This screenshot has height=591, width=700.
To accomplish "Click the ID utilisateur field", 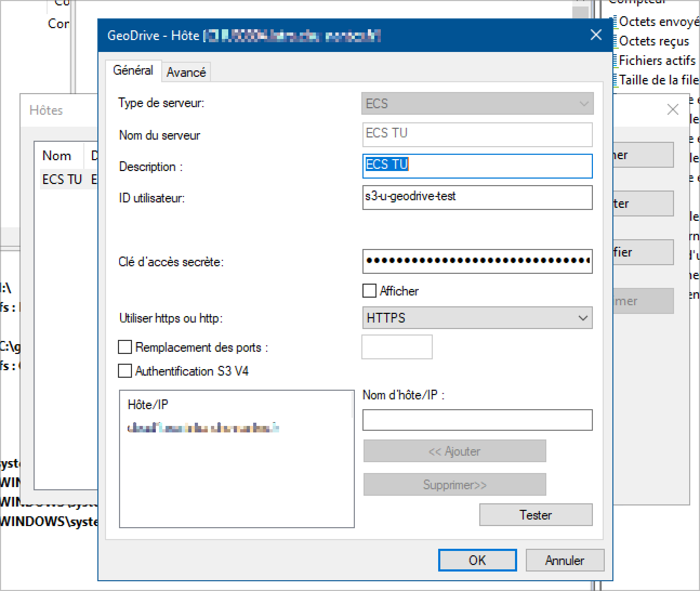I will click(x=477, y=197).
